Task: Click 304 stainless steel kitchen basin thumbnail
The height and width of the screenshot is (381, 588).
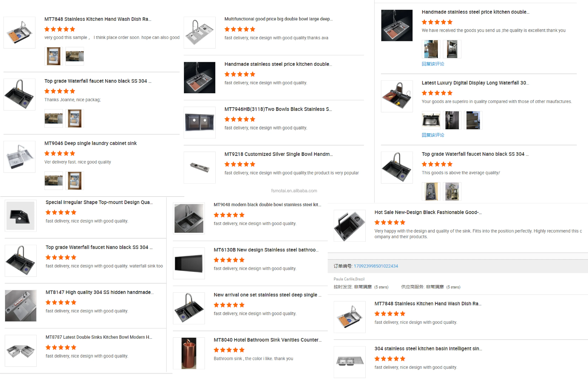Action: coord(350,362)
